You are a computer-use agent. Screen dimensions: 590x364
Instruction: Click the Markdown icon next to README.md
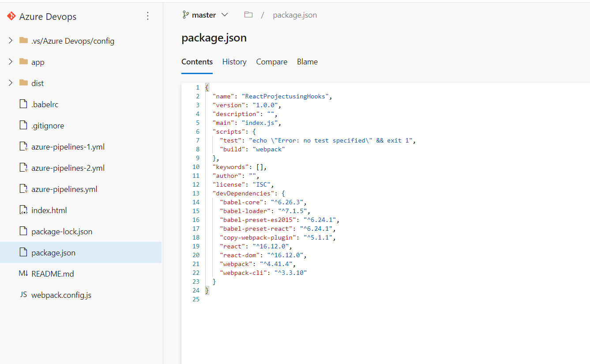[23, 274]
